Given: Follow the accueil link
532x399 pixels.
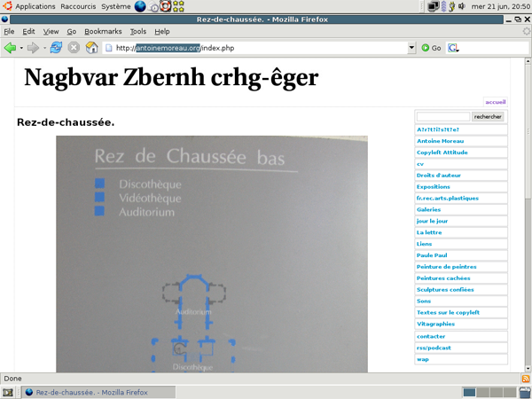Looking at the screenshot, I should (x=496, y=102).
